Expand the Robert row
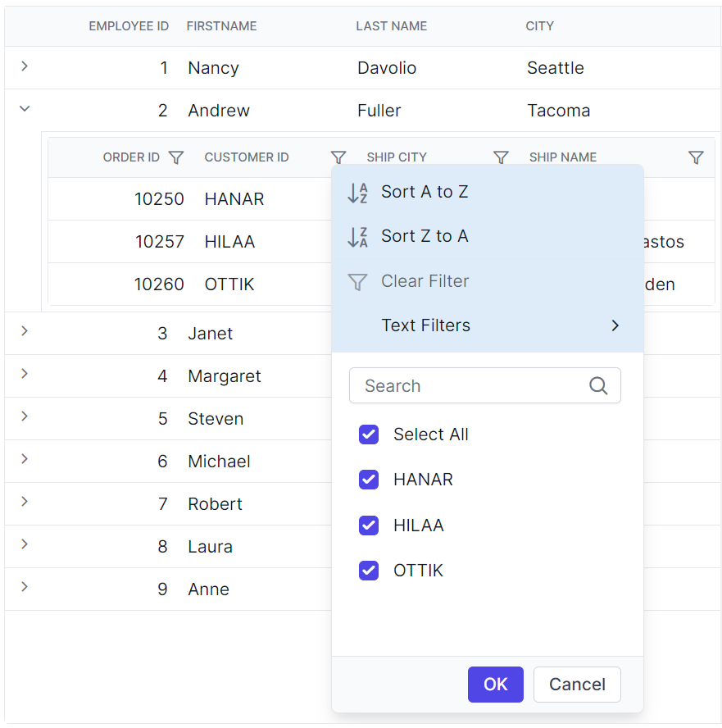This screenshot has height=728, width=722. coord(25,502)
